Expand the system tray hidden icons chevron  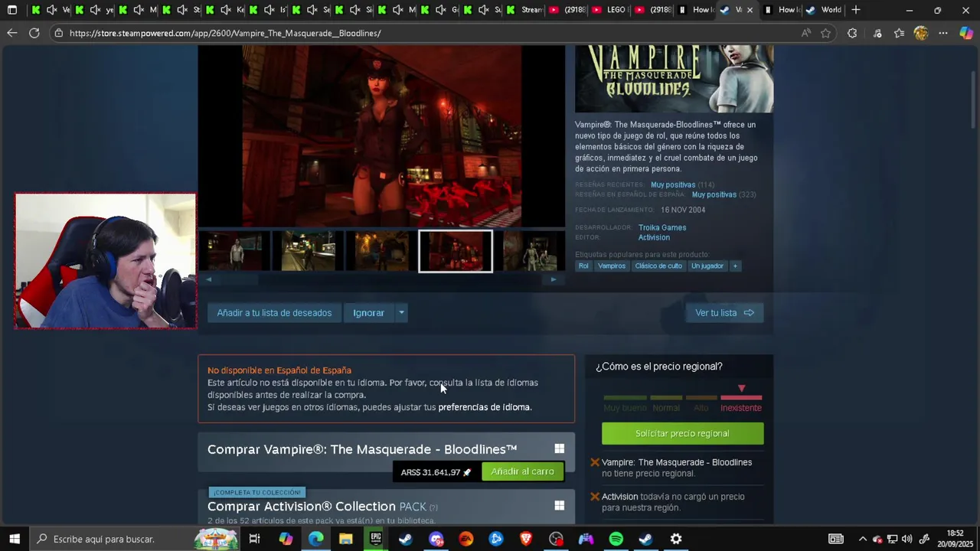863,539
